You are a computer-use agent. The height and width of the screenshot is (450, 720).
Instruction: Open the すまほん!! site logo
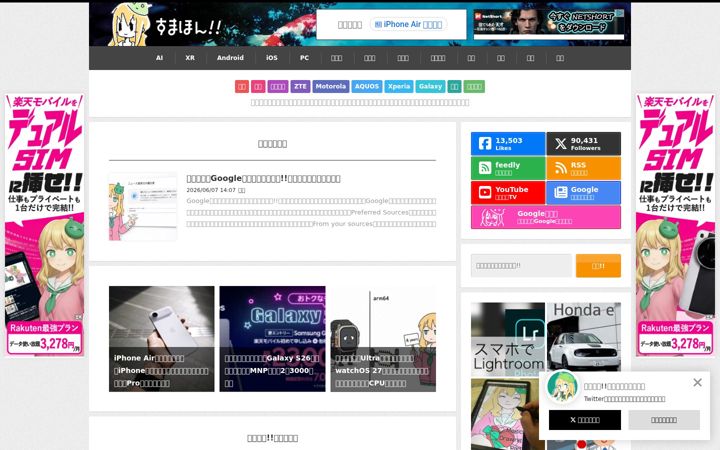tap(165, 25)
